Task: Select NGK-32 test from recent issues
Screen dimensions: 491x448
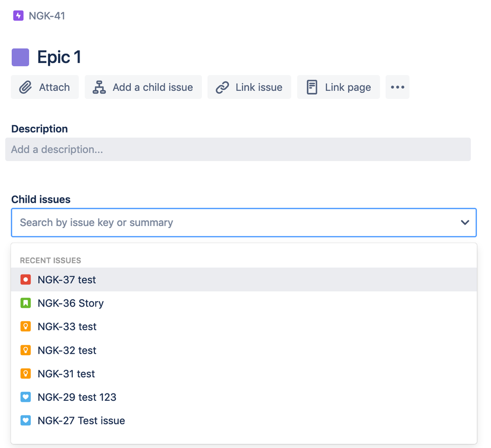Action: point(244,350)
